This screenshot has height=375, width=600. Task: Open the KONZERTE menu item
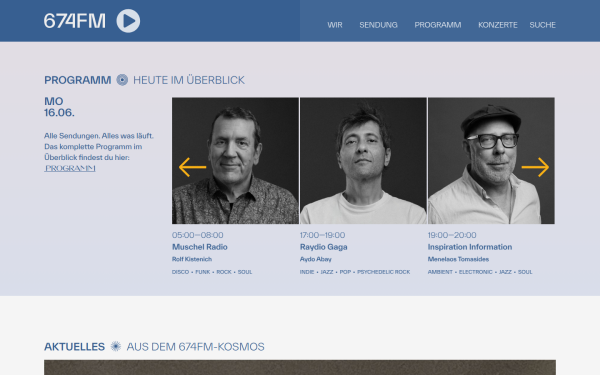[498, 25]
